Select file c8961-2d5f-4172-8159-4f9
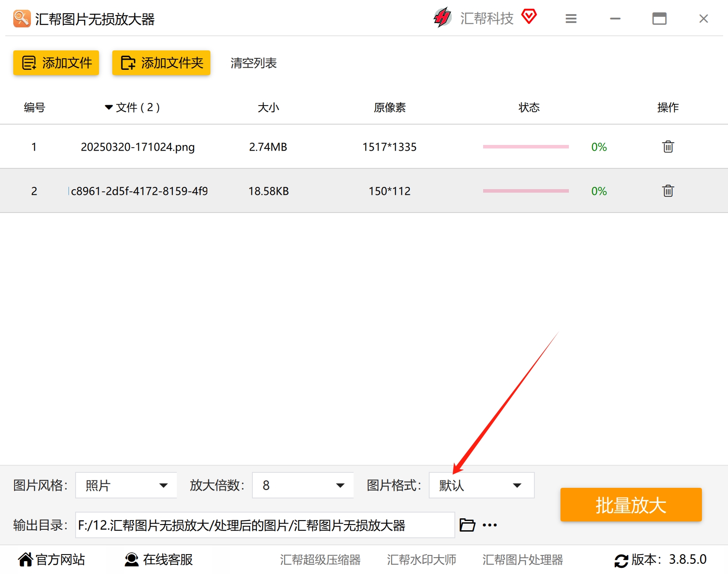The image size is (728, 574). (x=138, y=191)
